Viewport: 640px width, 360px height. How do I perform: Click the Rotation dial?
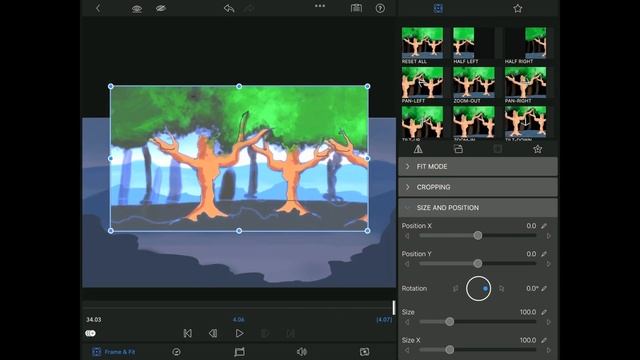478,289
